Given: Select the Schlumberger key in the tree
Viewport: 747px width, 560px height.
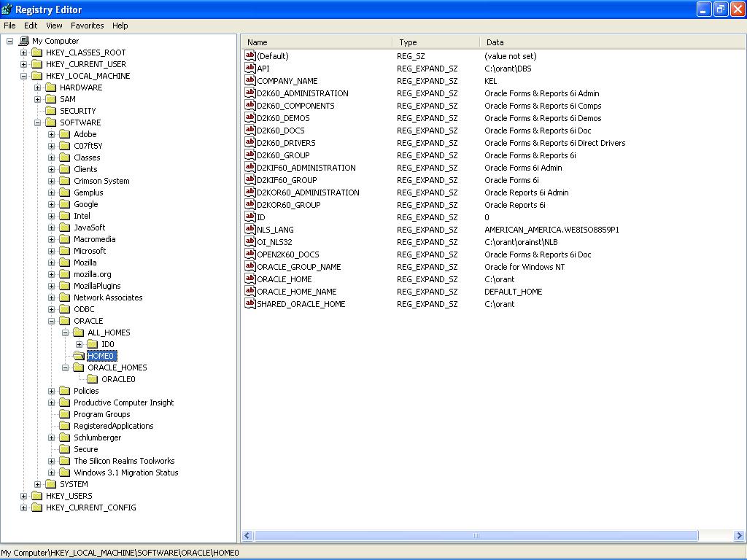Looking at the screenshot, I should click(97, 437).
